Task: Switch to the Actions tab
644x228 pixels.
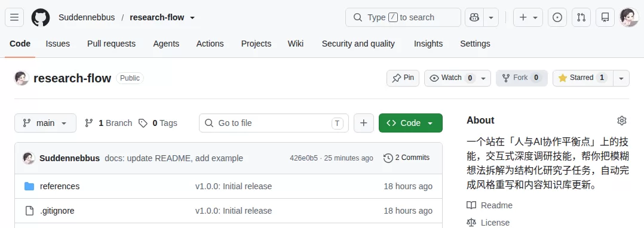Action: coord(210,44)
